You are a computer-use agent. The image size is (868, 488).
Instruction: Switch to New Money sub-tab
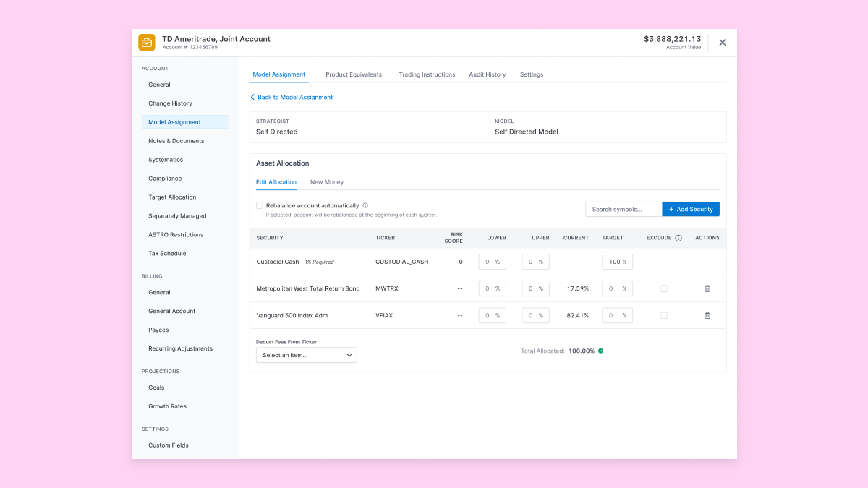click(327, 182)
